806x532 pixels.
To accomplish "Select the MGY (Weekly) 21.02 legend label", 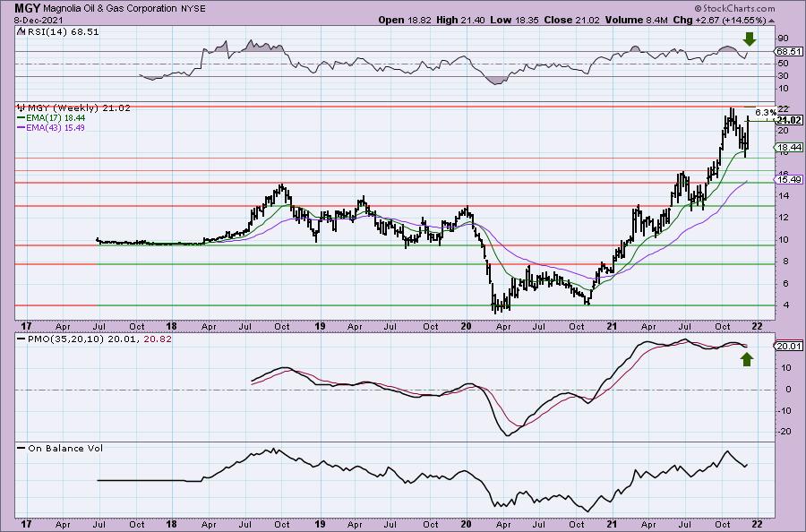I will click(79, 108).
